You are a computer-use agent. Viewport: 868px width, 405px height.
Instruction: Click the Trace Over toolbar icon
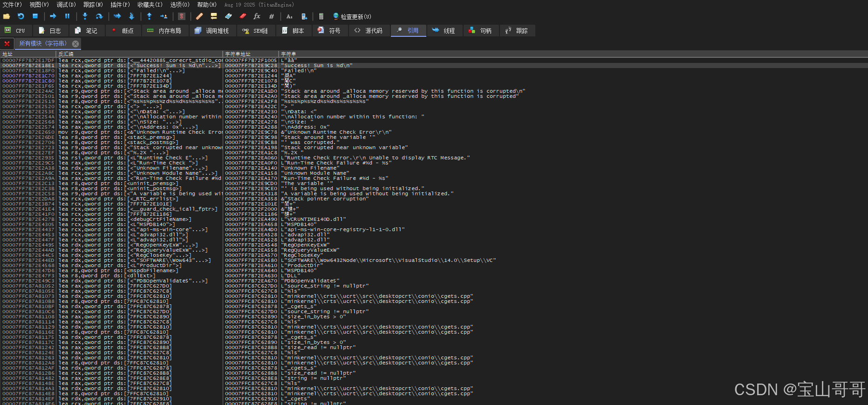[x=131, y=16]
